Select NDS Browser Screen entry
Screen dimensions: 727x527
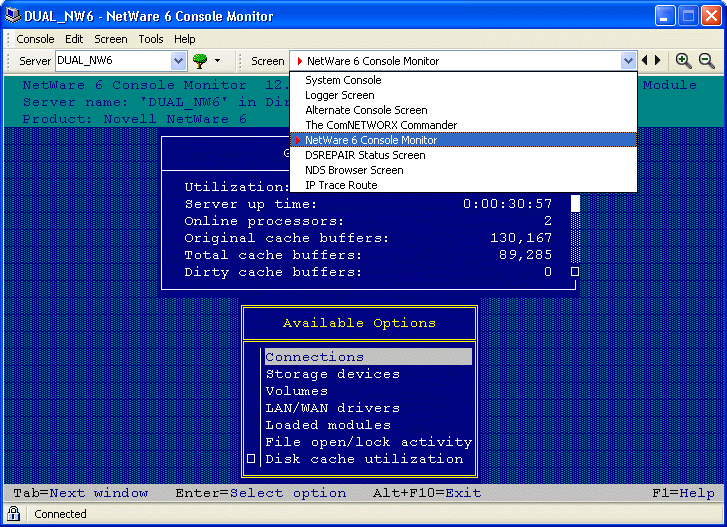tap(463, 170)
